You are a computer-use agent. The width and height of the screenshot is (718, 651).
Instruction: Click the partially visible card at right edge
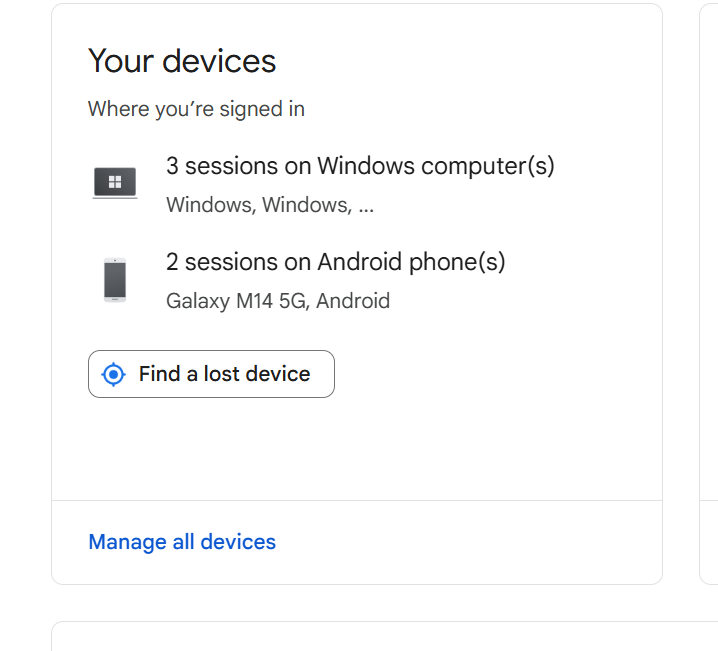(x=708, y=300)
